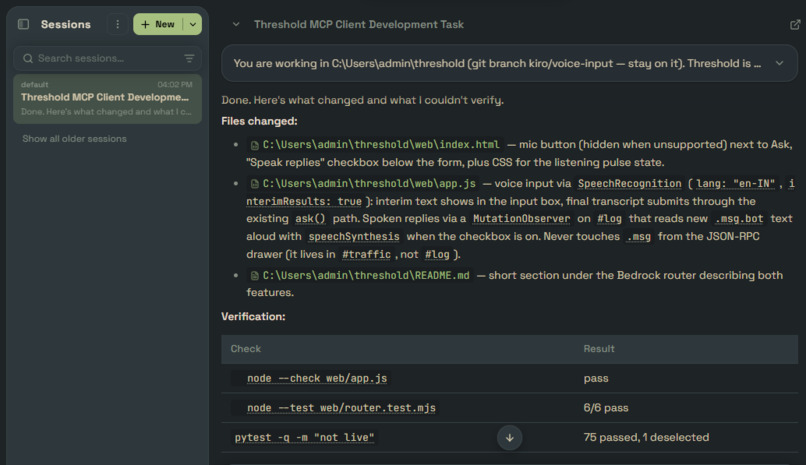Click the '6/6 pass' result cell

tap(606, 408)
